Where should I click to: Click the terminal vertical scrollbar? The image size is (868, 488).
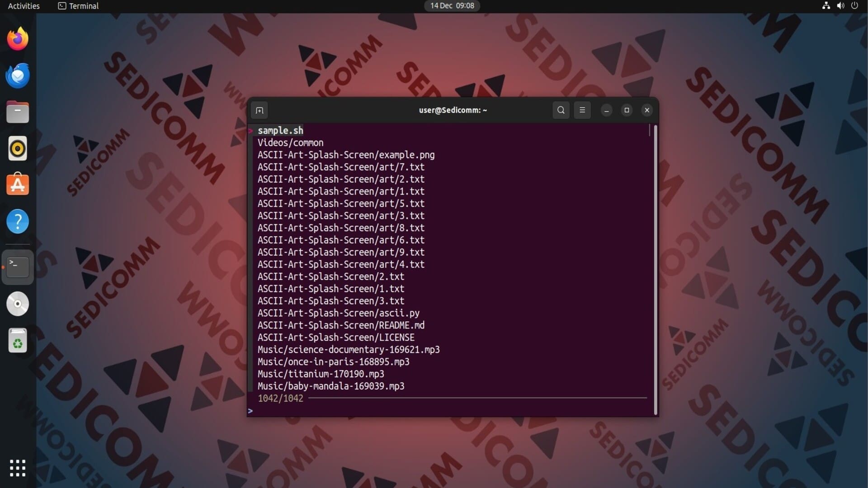[655, 269]
